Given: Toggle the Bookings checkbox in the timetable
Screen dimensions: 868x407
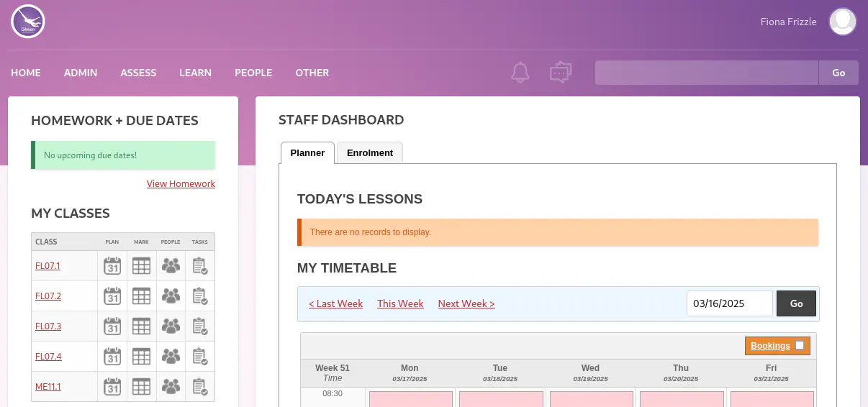Looking at the screenshot, I should (x=800, y=346).
